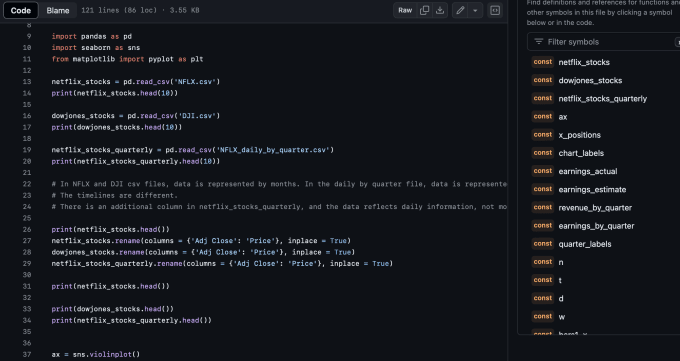Image resolution: width=680 pixels, height=361 pixels.
Task: Download the raw file icon
Action: [440, 10]
